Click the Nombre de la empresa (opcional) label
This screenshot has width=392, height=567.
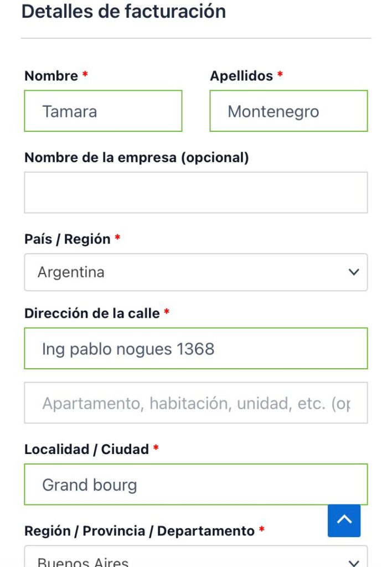pos(136,158)
